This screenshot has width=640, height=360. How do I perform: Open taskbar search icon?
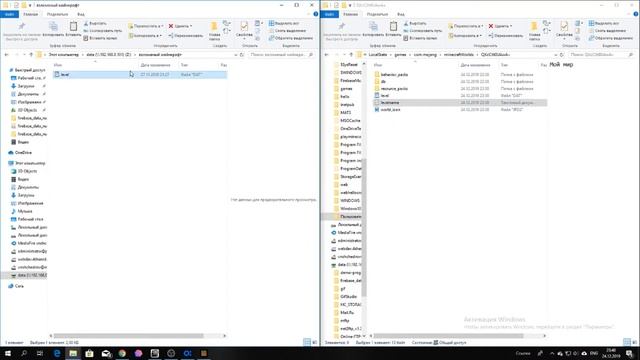coord(24,353)
